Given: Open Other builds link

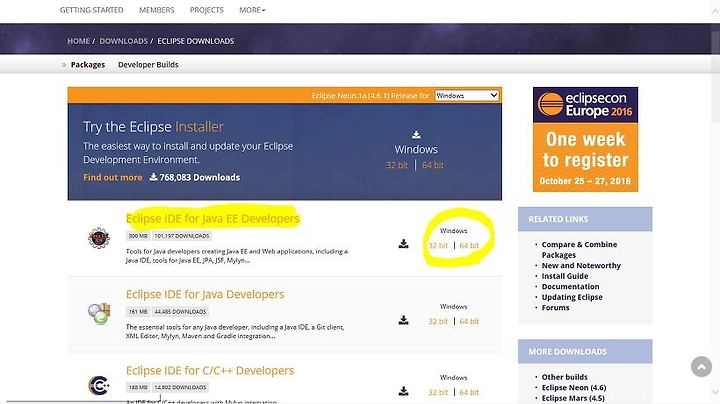Looking at the screenshot, I should 564,377.
